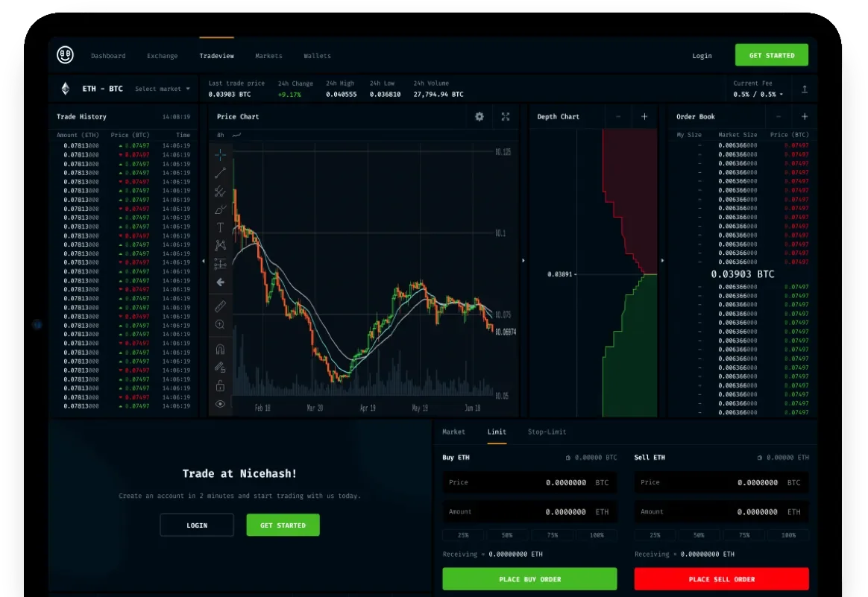Open the price chart settings gear

[x=479, y=117]
